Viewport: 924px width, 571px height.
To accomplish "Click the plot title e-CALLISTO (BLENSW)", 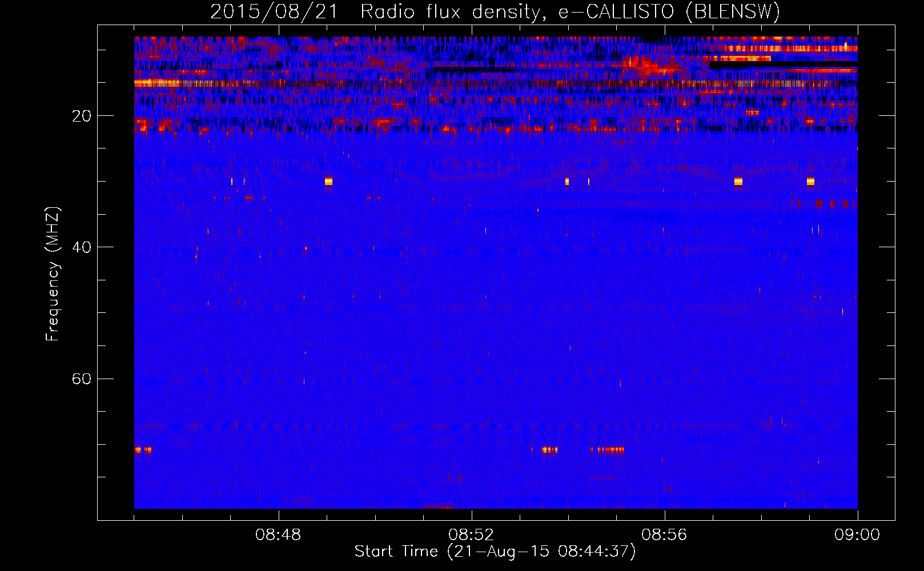I will tap(669, 11).
